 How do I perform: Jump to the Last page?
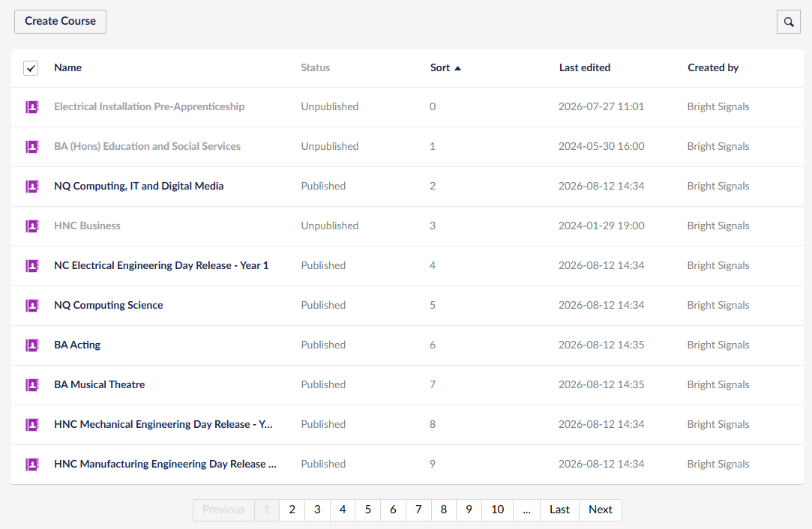tap(560, 510)
